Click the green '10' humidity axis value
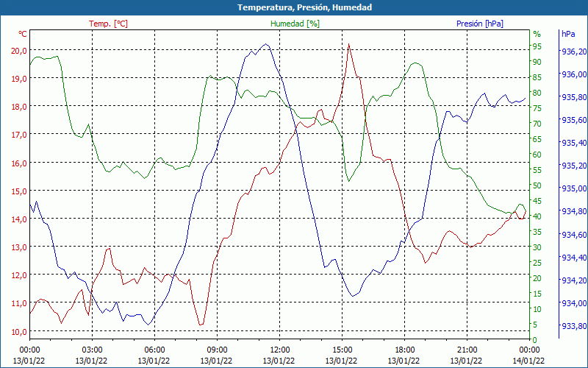This screenshot has height=368, width=588. pos(537,309)
